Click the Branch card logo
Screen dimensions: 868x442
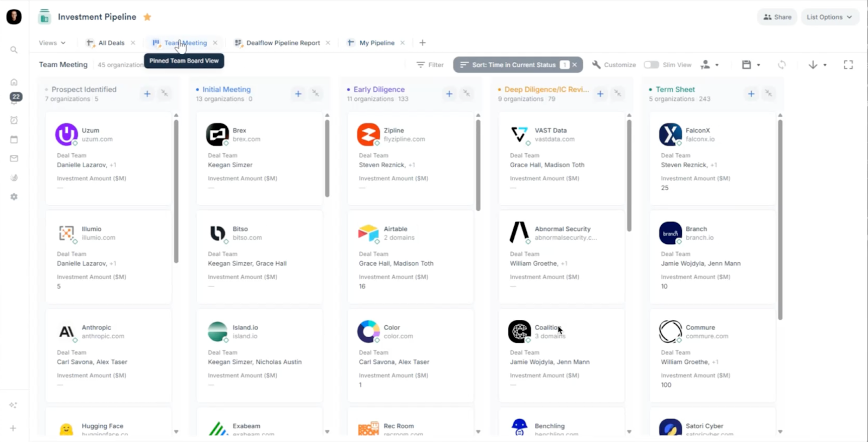[x=671, y=233]
